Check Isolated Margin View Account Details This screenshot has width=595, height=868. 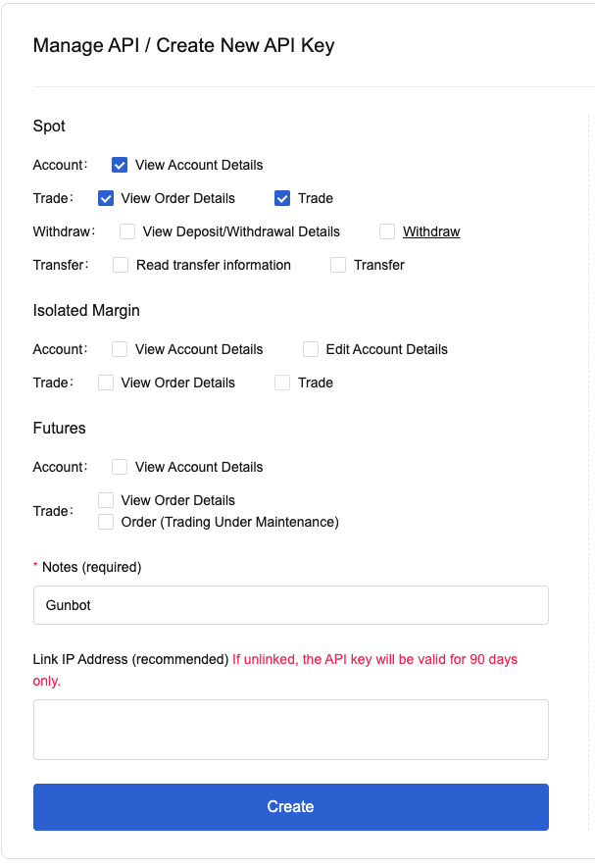[x=120, y=349]
